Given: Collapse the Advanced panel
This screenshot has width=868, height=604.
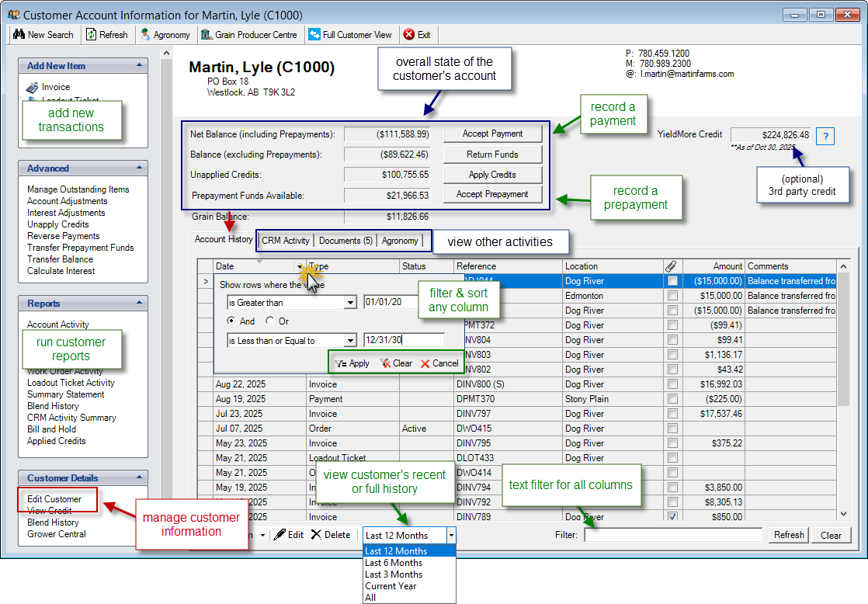Looking at the screenshot, I should click(139, 168).
